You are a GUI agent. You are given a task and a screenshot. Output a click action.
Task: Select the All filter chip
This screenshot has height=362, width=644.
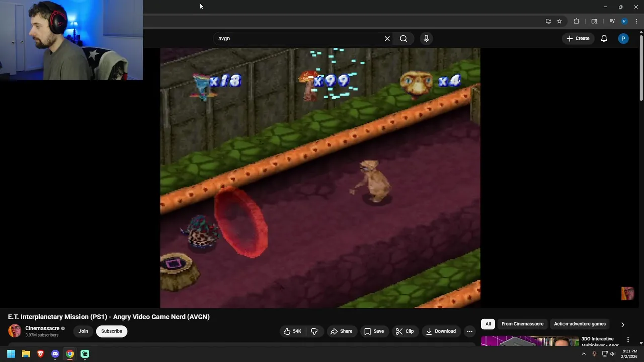point(488,324)
